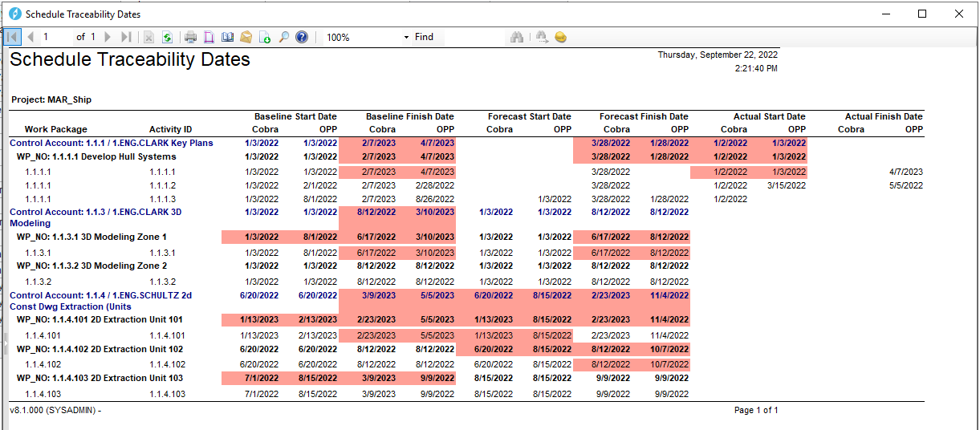This screenshot has width=980, height=430.
Task: Open the page layout icon
Action: pos(209,37)
